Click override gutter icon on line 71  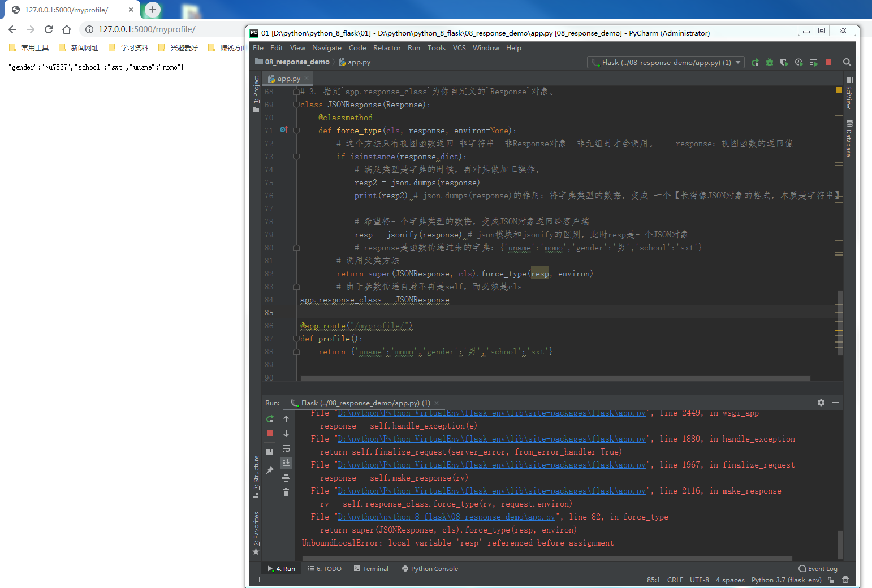284,130
